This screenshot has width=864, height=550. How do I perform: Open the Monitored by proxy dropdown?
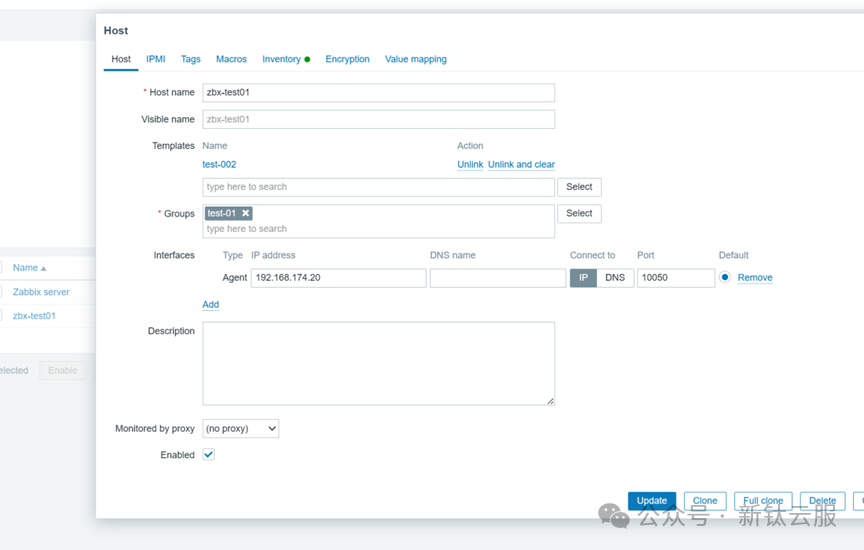point(241,428)
